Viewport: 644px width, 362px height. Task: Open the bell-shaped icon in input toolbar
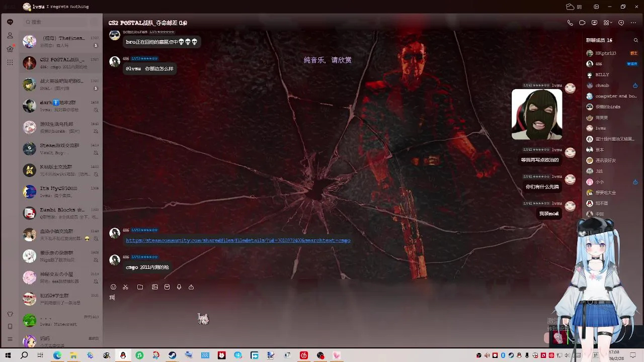pos(191,287)
